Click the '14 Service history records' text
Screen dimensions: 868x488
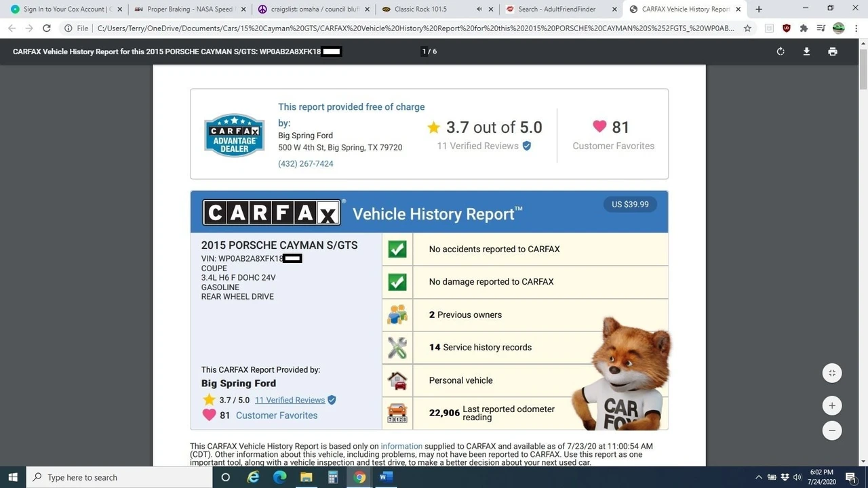click(480, 347)
